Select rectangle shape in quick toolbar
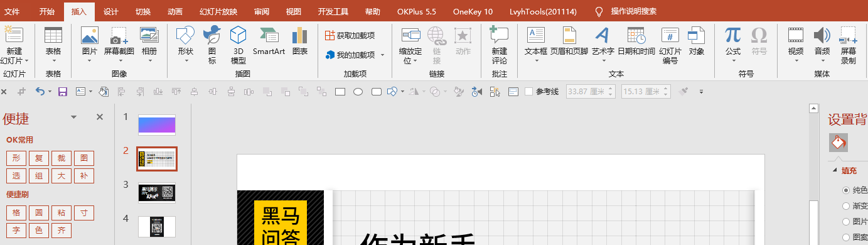 (341, 92)
